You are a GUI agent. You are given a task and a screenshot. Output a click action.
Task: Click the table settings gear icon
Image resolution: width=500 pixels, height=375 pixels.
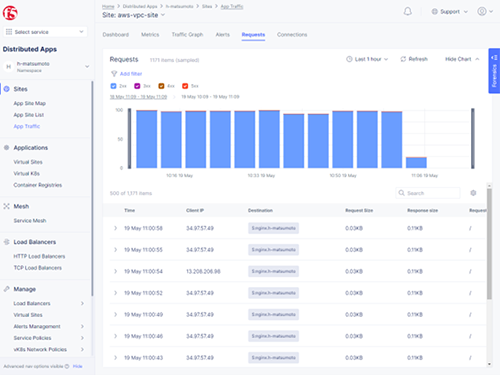(473, 193)
